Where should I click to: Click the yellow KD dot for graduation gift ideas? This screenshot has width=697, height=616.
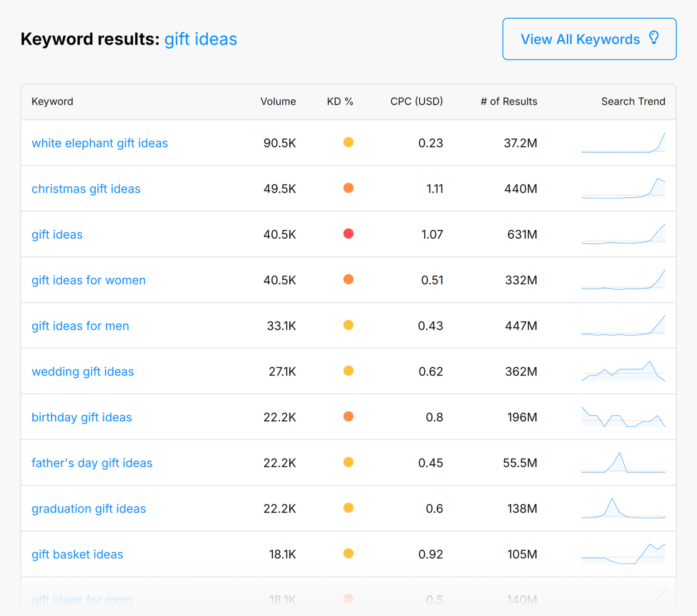pos(348,508)
